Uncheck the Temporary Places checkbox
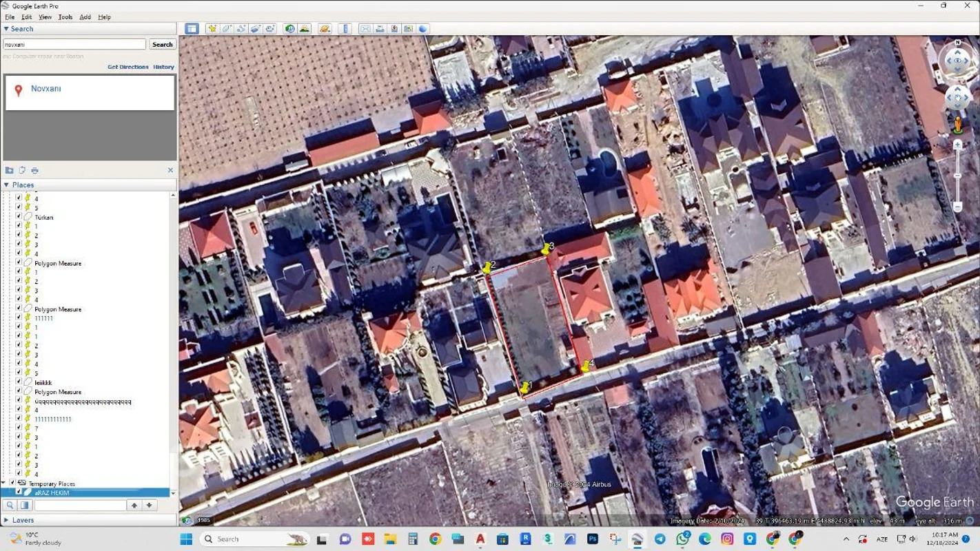 pos(12,484)
